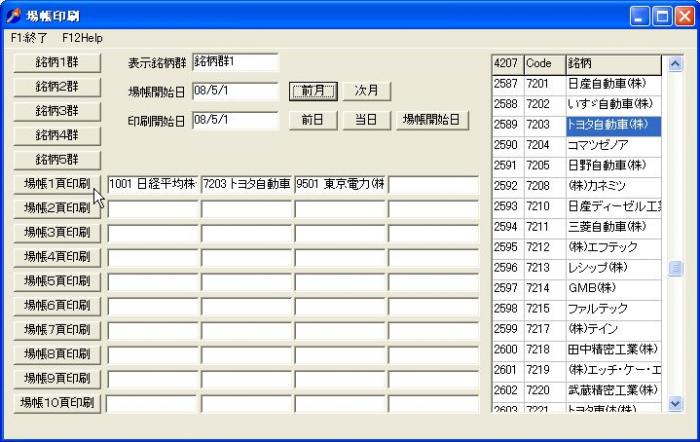Image resolution: width=700 pixels, height=442 pixels.
Task: Select the 銘柄3群 group button
Action: 56,110
